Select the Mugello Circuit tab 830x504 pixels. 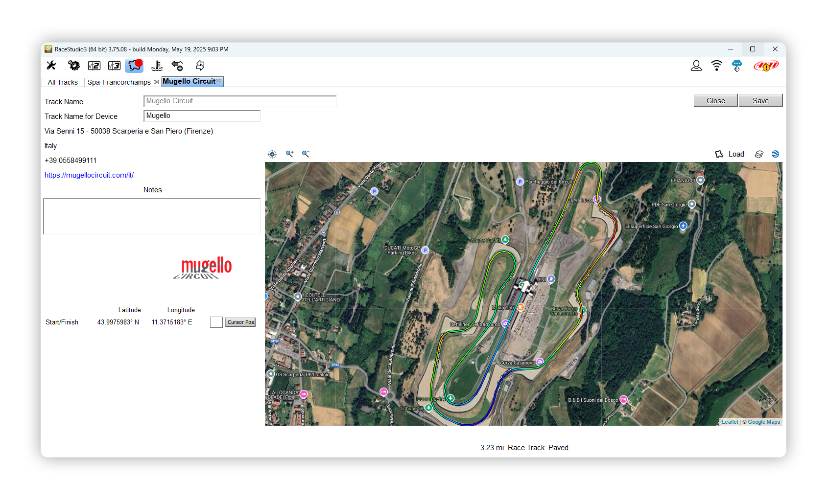click(x=189, y=81)
